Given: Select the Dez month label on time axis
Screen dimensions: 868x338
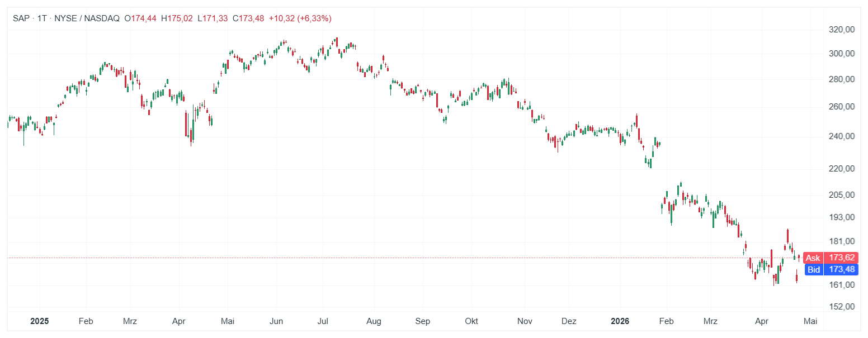Looking at the screenshot, I should pos(569,321).
